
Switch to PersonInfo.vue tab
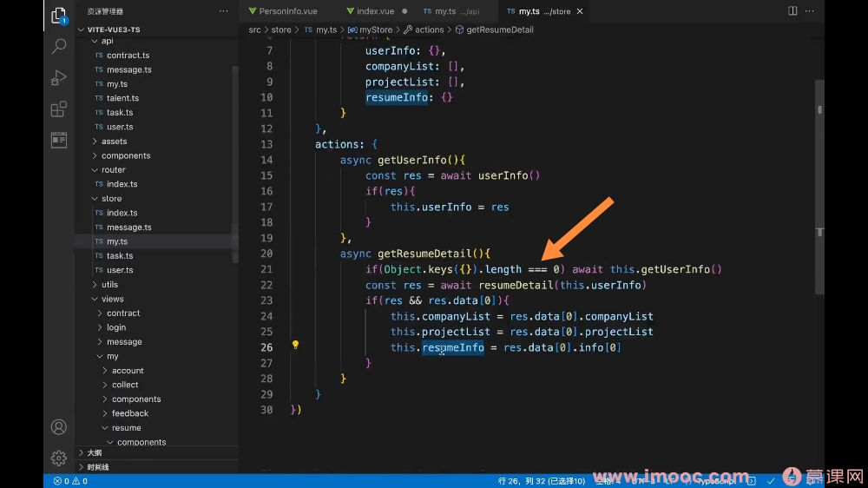[283, 11]
